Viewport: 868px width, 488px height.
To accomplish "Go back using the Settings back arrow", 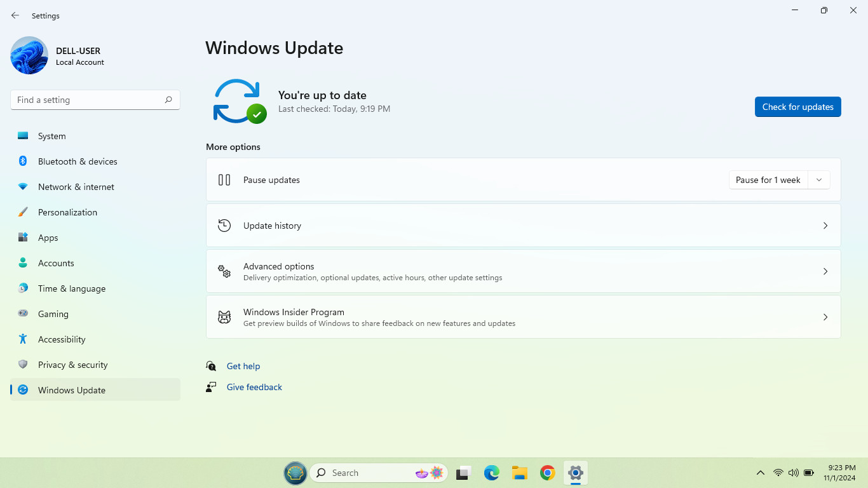I will click(15, 15).
